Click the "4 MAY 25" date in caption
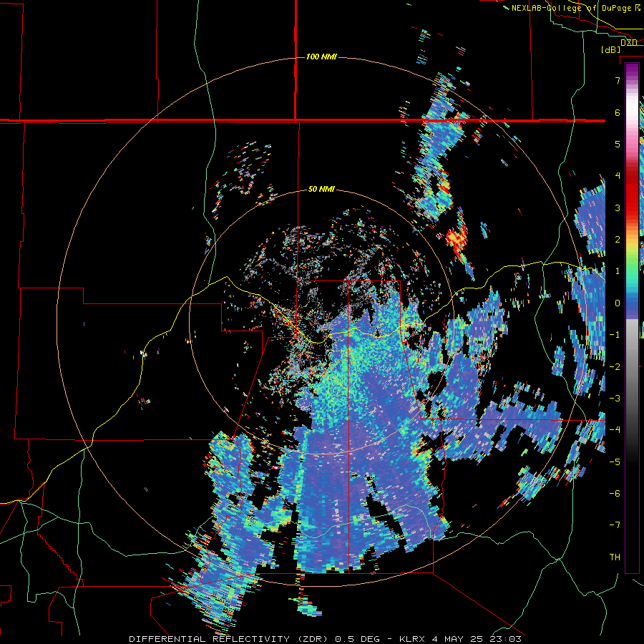This screenshot has height=644, width=644. pyautogui.click(x=458, y=639)
